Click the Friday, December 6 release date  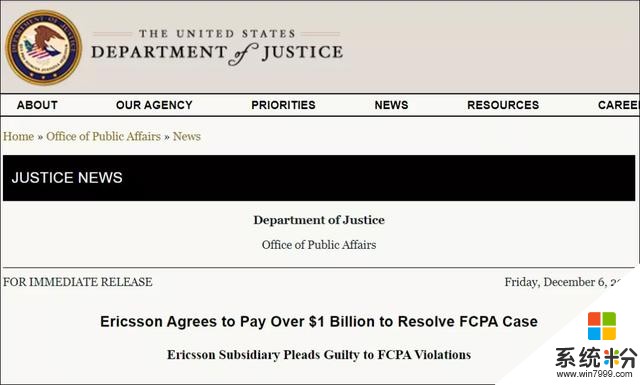pyautogui.click(x=562, y=282)
